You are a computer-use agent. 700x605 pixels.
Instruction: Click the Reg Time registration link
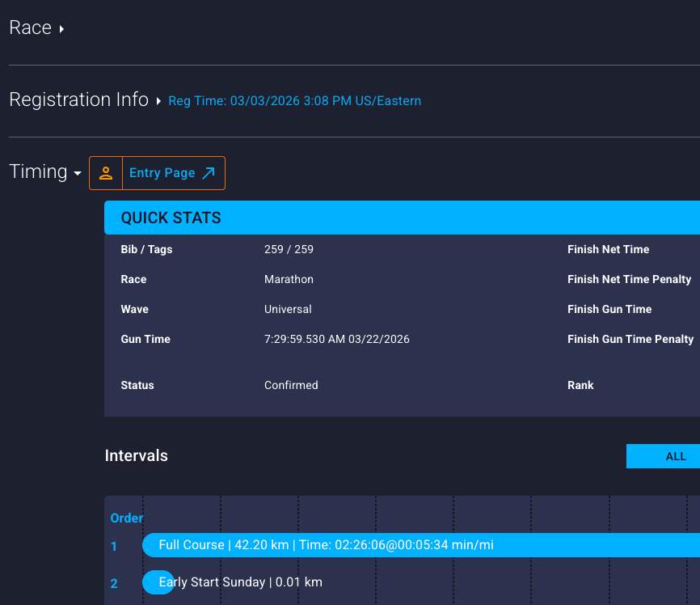pyautogui.click(x=294, y=101)
